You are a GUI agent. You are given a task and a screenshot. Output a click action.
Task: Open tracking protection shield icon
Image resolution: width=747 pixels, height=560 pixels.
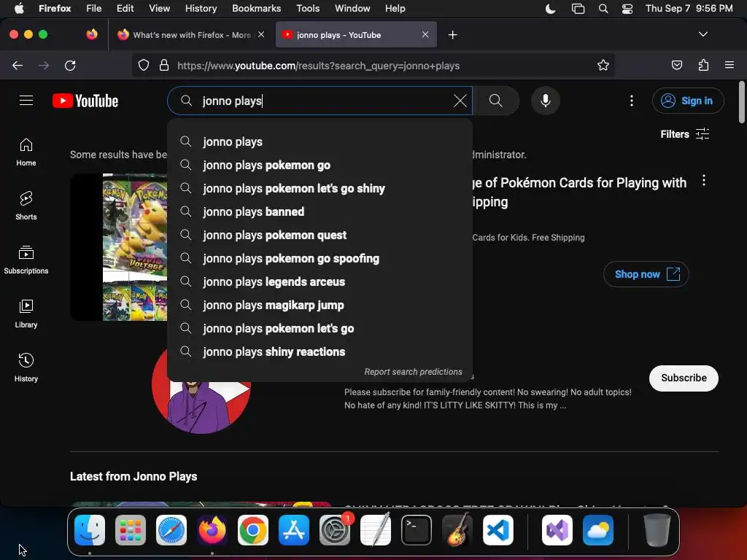pyautogui.click(x=144, y=65)
